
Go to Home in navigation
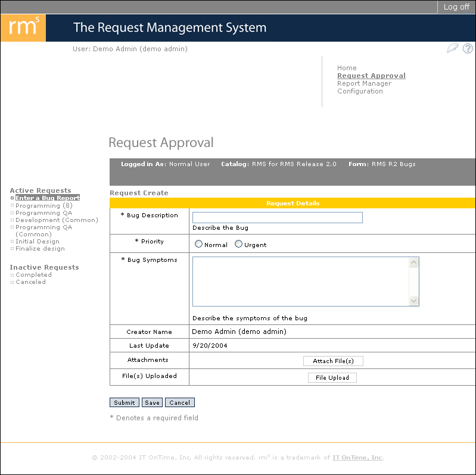[x=347, y=68]
